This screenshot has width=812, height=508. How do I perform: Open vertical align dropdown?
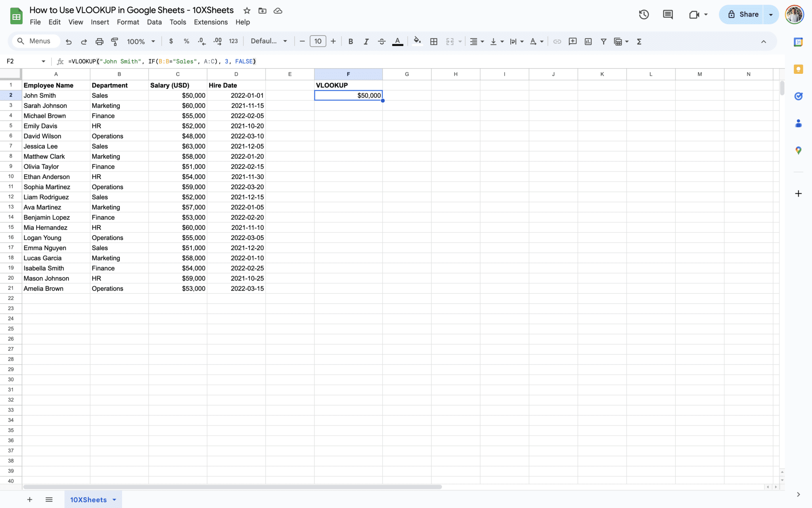pyautogui.click(x=497, y=41)
